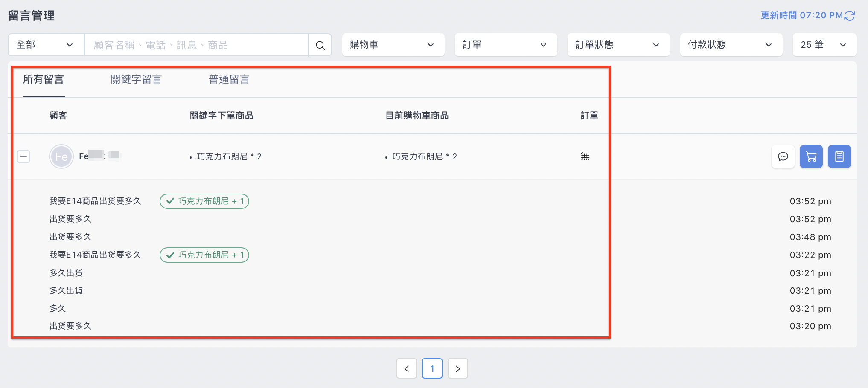
Task: Select the 所有留言 tab
Action: tap(44, 79)
